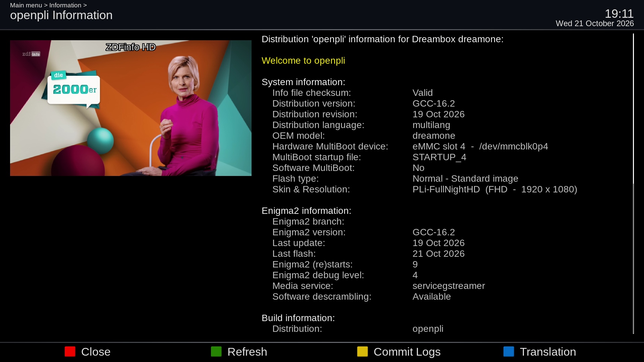The width and height of the screenshot is (644, 362).
Task: Select the Info file checksum row label
Action: (x=312, y=93)
